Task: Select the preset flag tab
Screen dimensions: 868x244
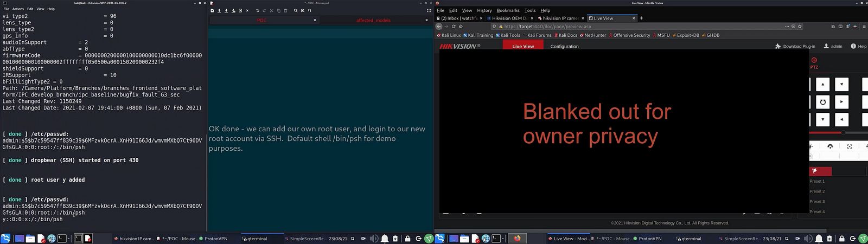Action: (820, 171)
